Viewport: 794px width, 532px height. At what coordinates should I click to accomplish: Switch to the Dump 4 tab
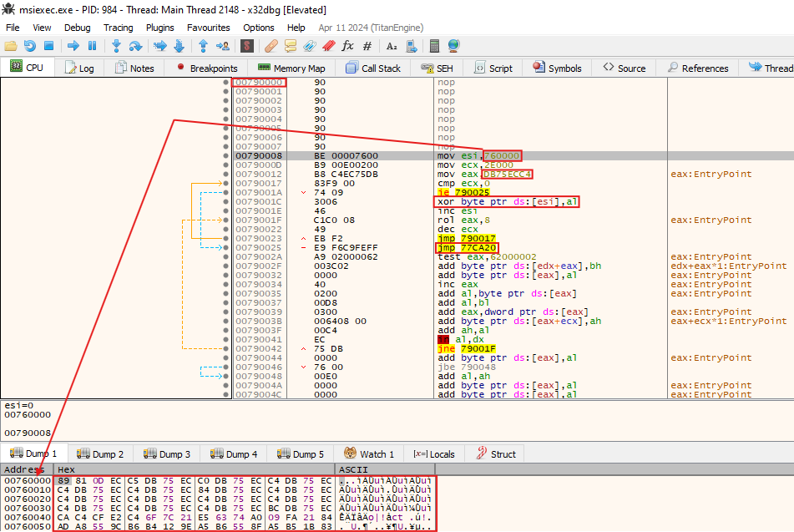point(234,454)
